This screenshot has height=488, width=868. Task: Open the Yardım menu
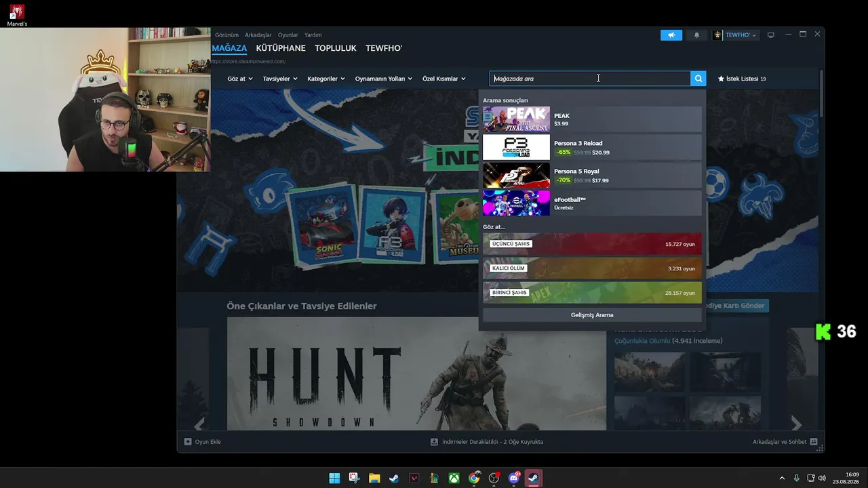313,35
